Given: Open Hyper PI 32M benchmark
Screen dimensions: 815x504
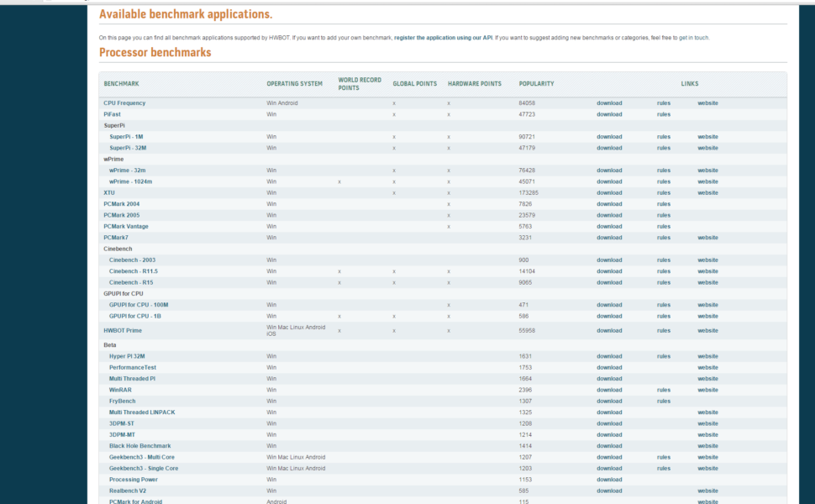Looking at the screenshot, I should point(127,356).
